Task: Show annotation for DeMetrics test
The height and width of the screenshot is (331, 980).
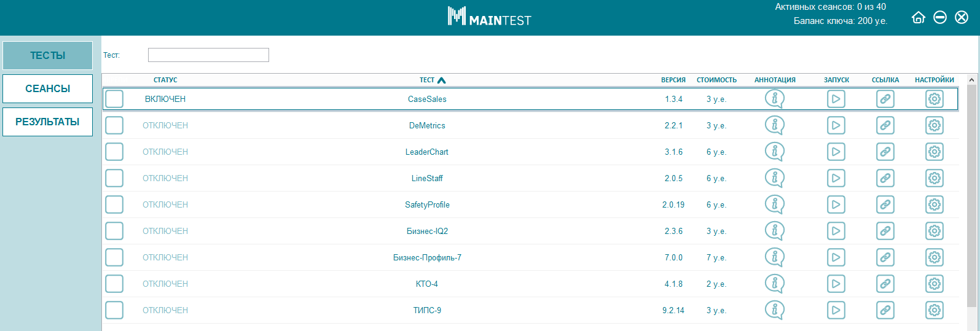Action: coord(774,125)
